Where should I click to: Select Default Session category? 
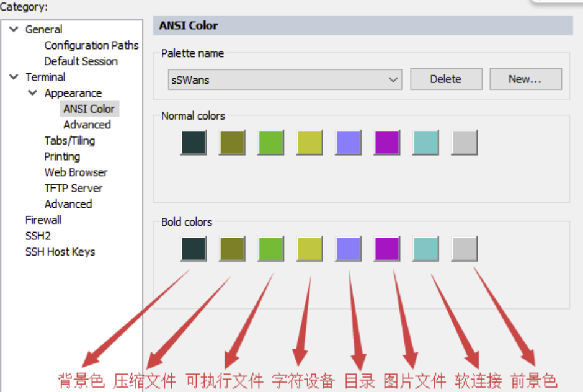[x=81, y=61]
